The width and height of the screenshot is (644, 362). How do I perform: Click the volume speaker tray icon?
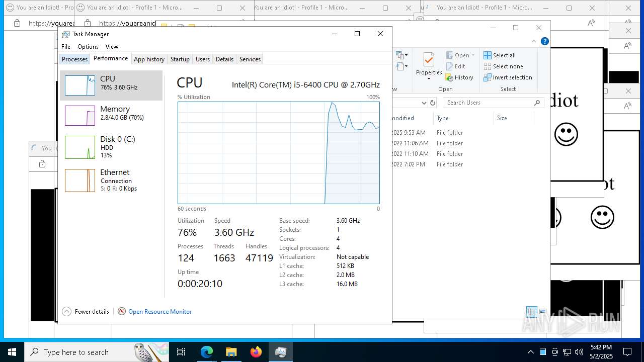(579, 352)
